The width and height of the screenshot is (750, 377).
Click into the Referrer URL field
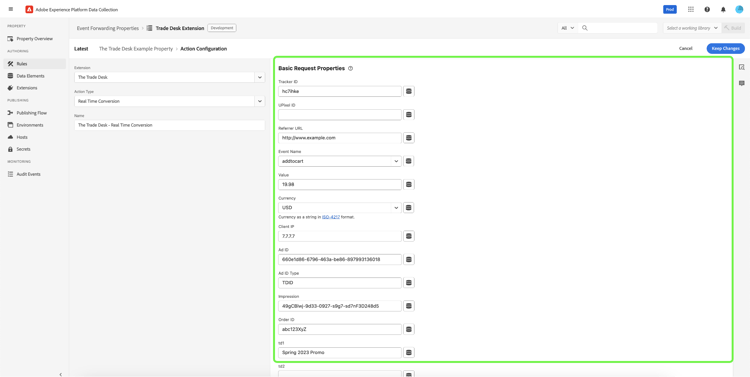click(x=340, y=138)
